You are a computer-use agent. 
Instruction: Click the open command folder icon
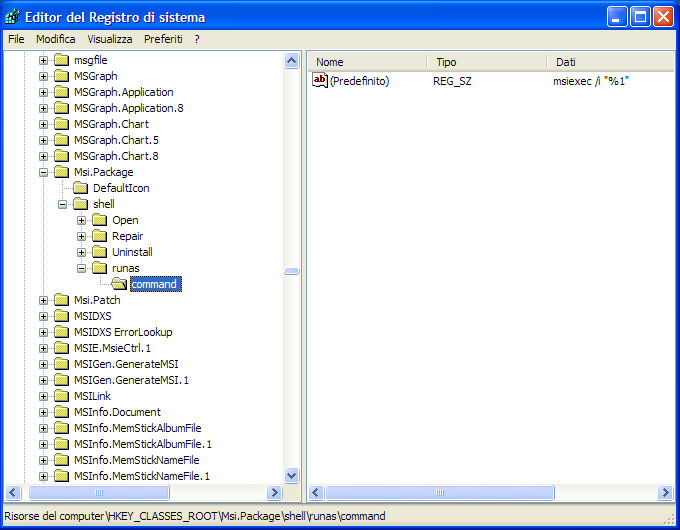coord(119,284)
